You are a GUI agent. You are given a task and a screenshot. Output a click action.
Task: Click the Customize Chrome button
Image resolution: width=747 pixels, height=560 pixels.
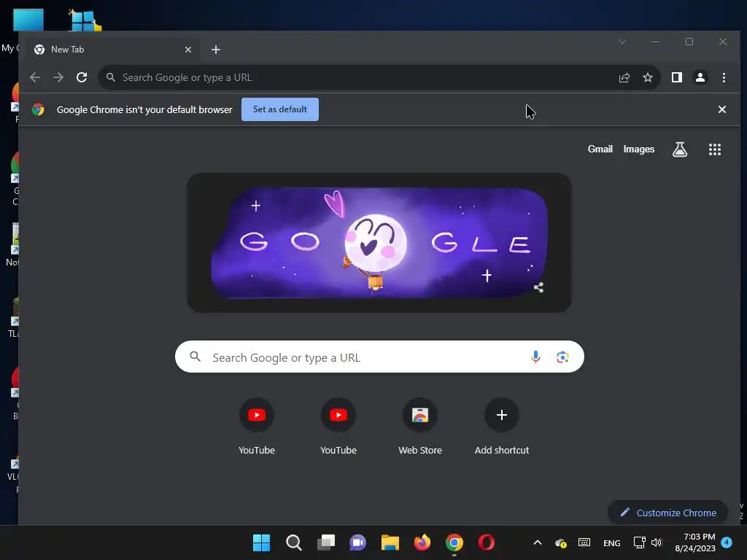point(668,513)
